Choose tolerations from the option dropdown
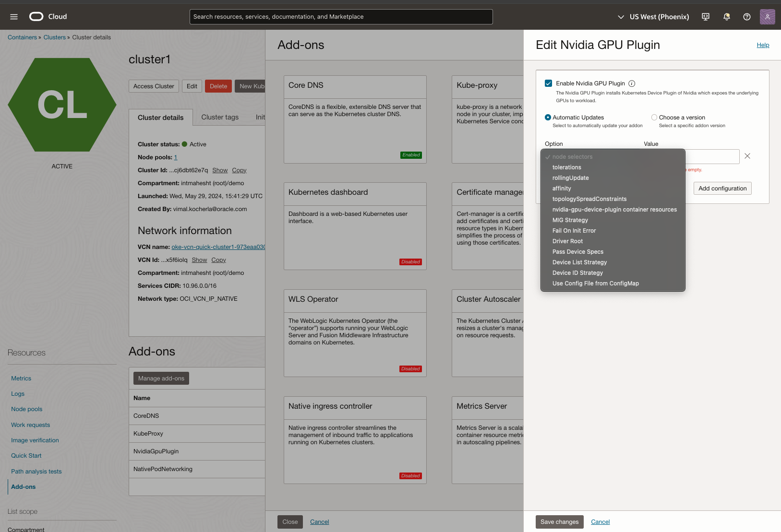781x532 pixels. (567, 167)
